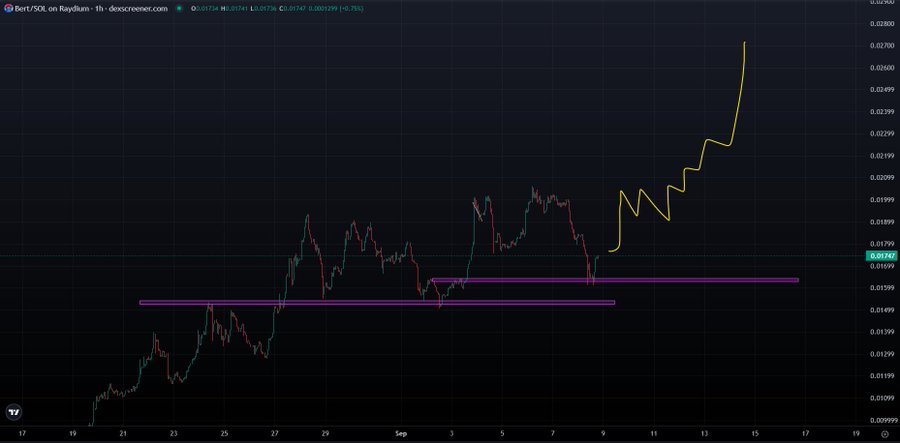This screenshot has width=900, height=443.
Task: Click the 0.02299 price axis label
Action: [x=883, y=134]
